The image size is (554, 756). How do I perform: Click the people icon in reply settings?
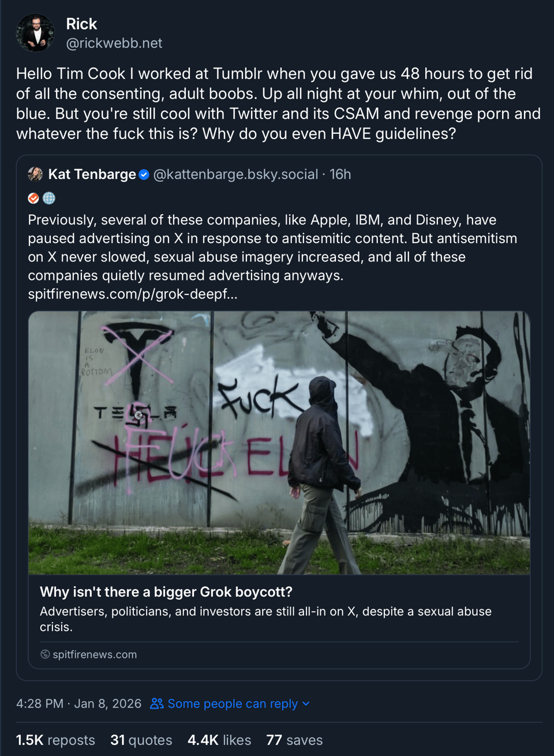[156, 703]
